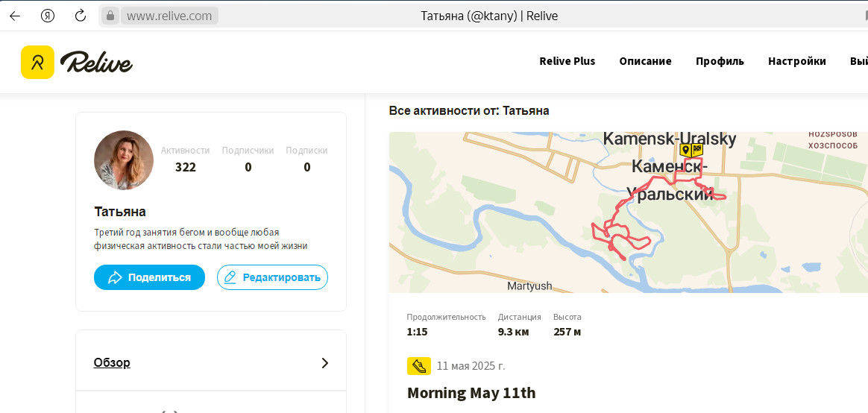Open the Профиль menu item
The width and height of the screenshot is (868, 413).
(720, 61)
